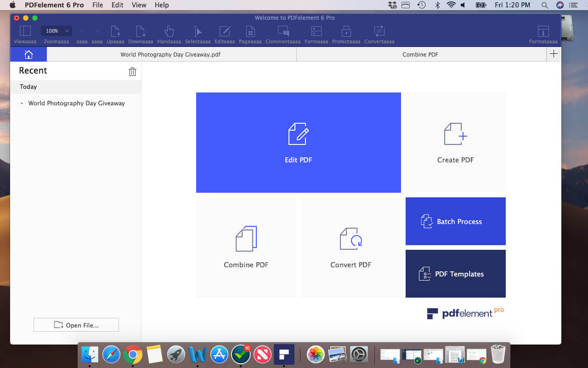Click the Fri 1:20 PM clock
Viewport: 588px width, 368px height.
click(x=513, y=5)
